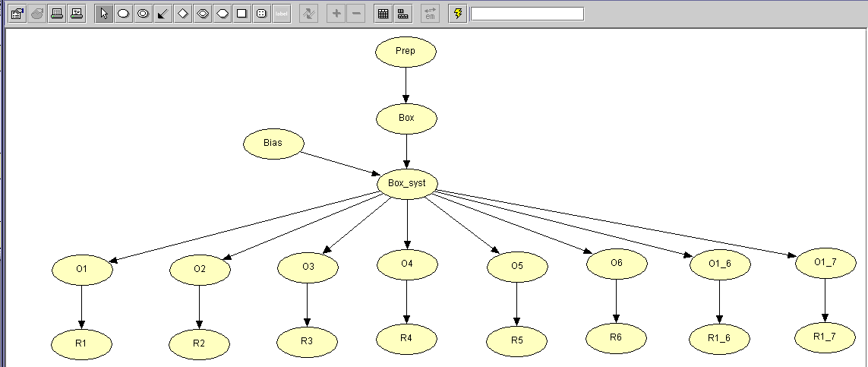Pick the diagonal arrow link tool
This screenshot has height=367, width=868.
(x=163, y=14)
